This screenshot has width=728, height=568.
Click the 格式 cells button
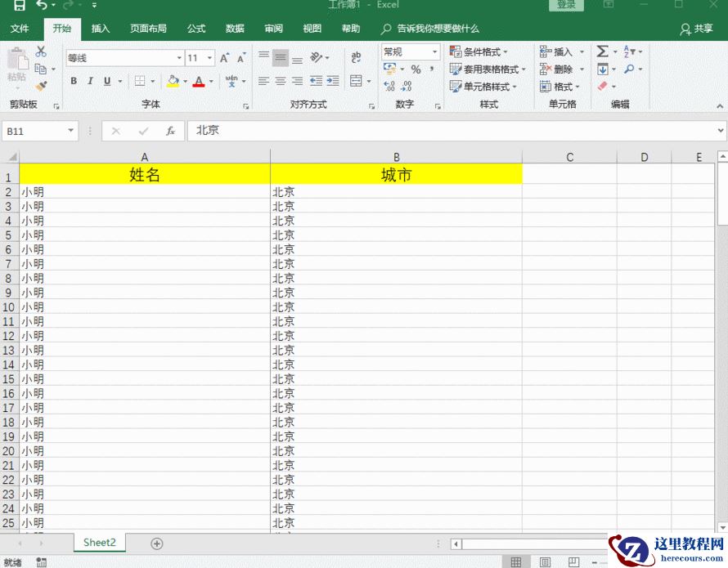pos(560,87)
